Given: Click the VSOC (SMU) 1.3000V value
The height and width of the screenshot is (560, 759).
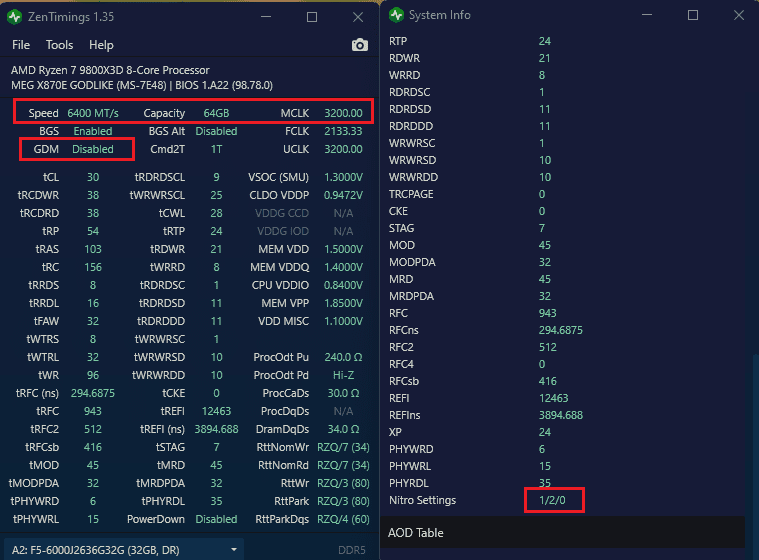Looking at the screenshot, I should 343,177.
